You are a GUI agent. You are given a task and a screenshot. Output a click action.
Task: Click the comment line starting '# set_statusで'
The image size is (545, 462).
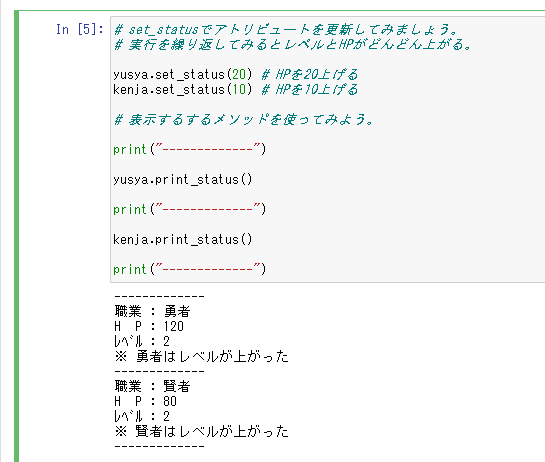[286, 30]
